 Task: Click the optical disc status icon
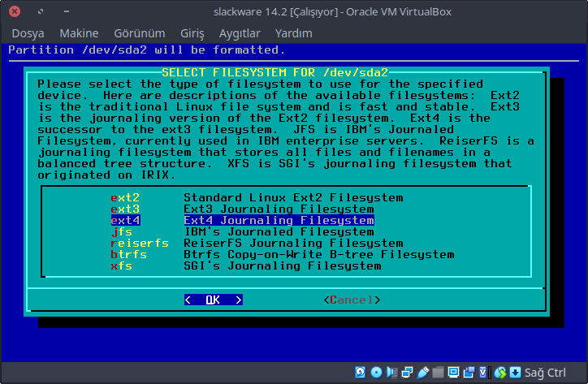[x=376, y=373]
